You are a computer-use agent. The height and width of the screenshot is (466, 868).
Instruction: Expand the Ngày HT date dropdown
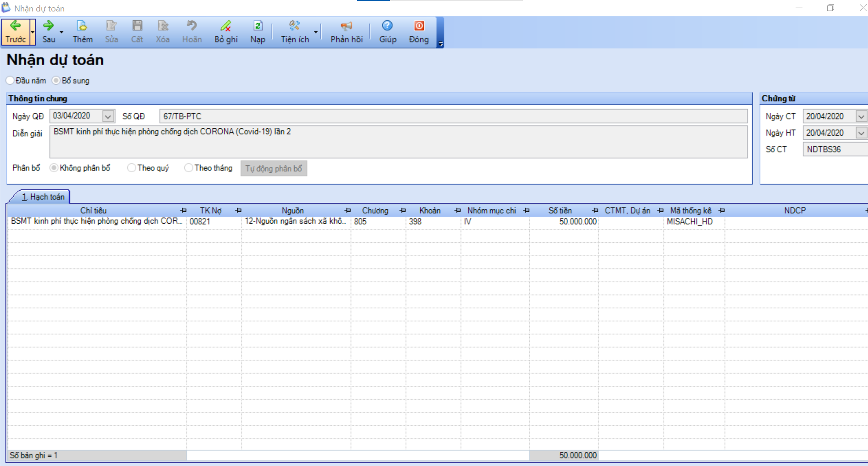tap(861, 133)
